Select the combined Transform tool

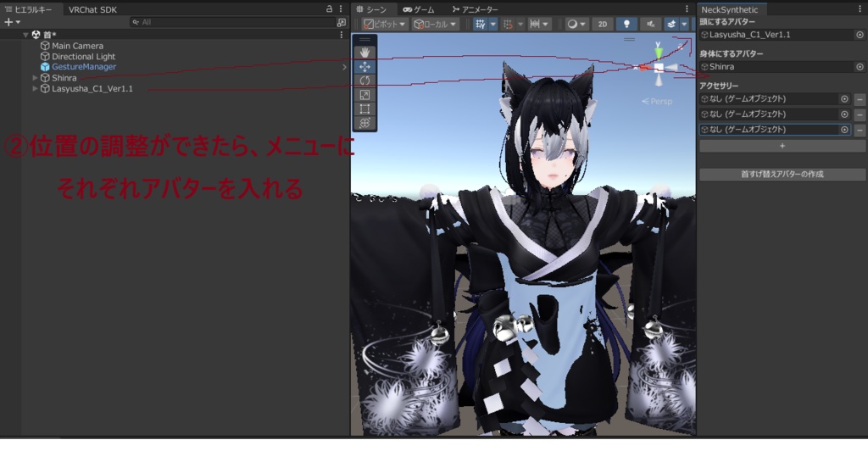[364, 123]
